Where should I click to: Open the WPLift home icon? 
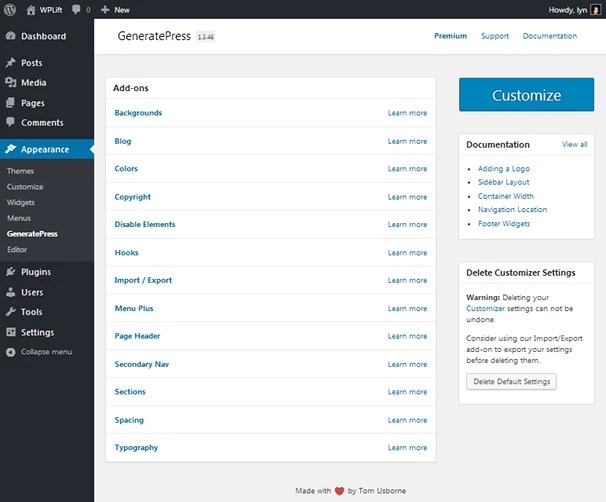pos(31,10)
